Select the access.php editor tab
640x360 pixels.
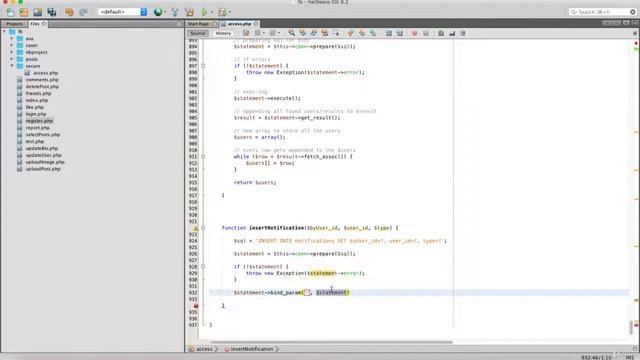(x=239, y=24)
